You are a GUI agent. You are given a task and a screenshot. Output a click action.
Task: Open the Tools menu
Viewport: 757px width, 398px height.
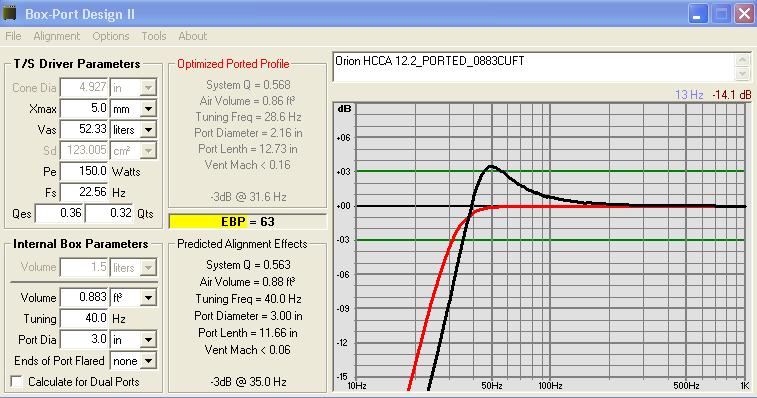coord(154,36)
